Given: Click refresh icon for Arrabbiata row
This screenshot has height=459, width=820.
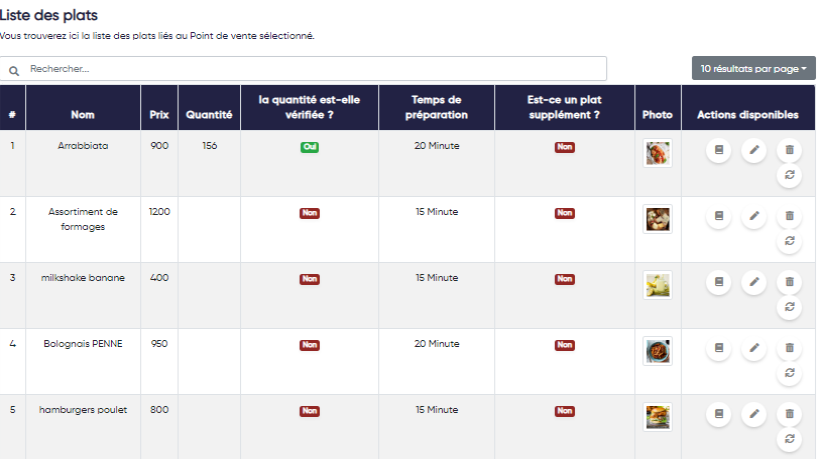Looking at the screenshot, I should point(789,175).
